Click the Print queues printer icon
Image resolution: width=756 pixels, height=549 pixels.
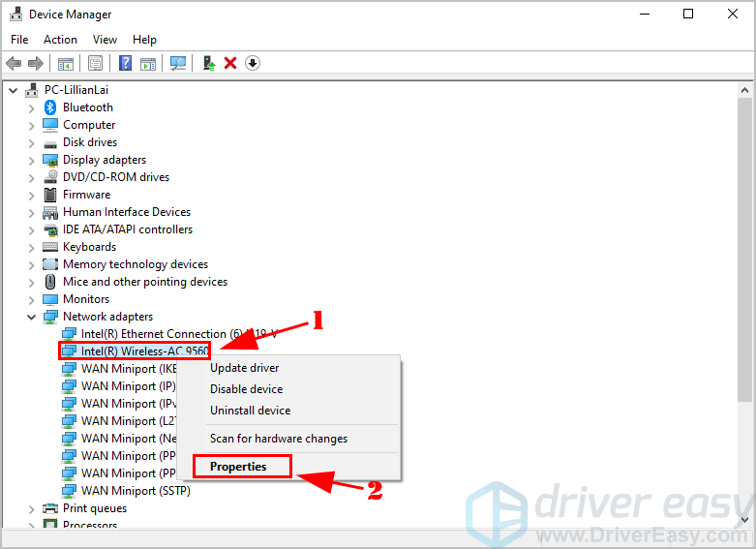tap(50, 508)
